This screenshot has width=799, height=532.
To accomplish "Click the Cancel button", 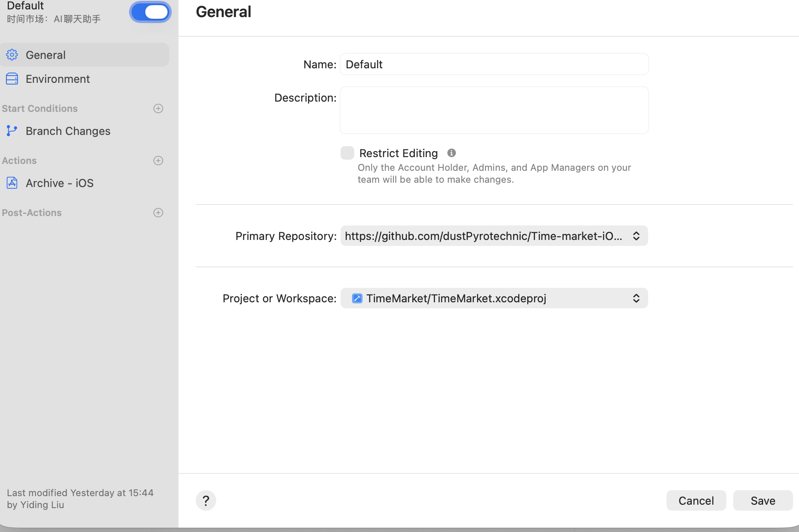I will point(696,500).
